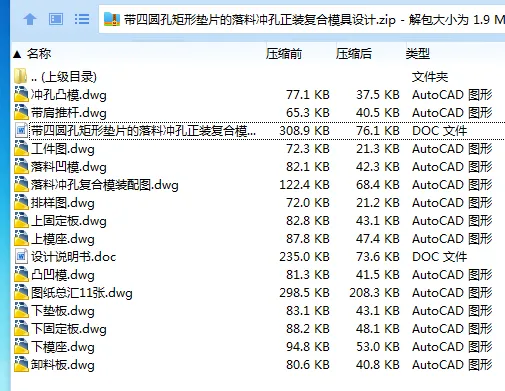The width and height of the screenshot is (505, 391).
Task: Select file name 落料凹模.dwg
Action: (x=69, y=167)
